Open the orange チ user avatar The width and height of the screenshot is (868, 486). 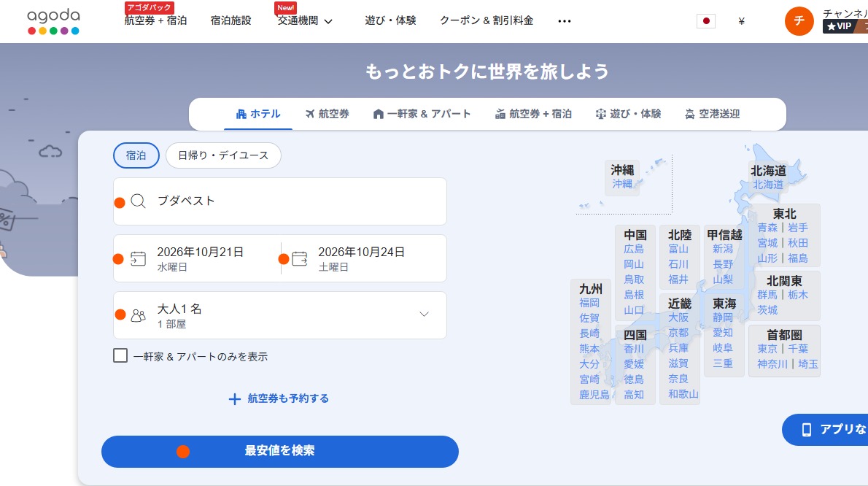[x=799, y=21]
